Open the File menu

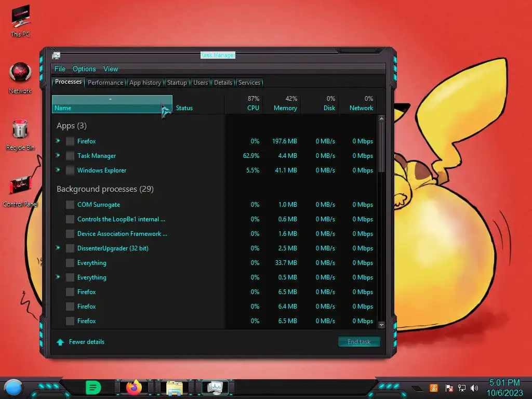pyautogui.click(x=60, y=69)
